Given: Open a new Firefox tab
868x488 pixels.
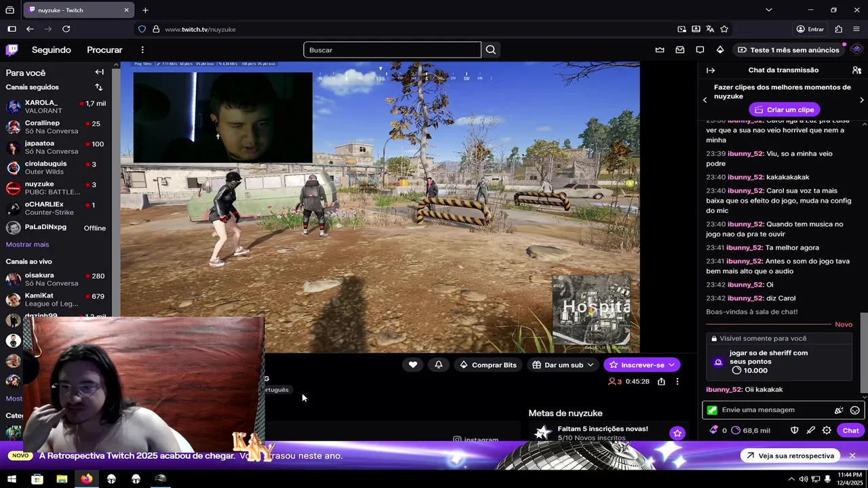Looking at the screenshot, I should [145, 10].
